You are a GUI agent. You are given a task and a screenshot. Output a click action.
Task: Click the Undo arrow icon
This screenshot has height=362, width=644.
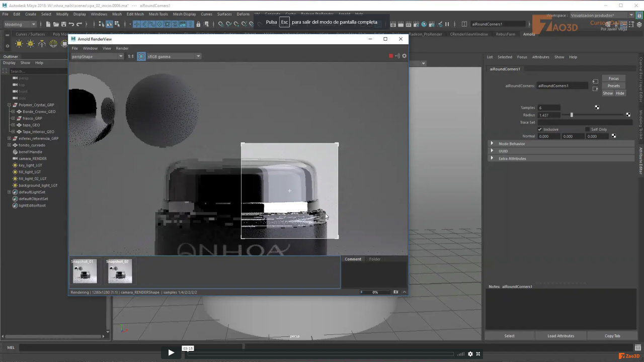point(71,24)
